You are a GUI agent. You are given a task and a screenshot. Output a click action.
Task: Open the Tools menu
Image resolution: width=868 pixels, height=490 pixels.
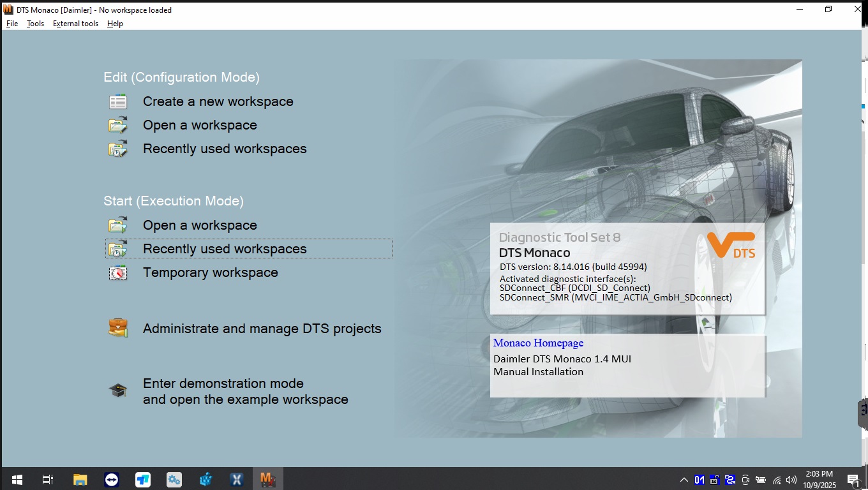tap(35, 24)
